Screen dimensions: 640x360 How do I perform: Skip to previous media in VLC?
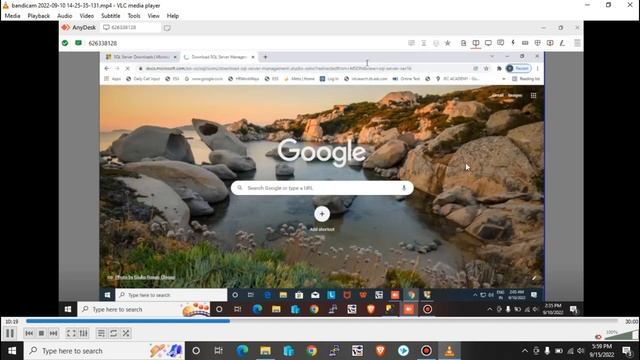[x=29, y=333]
